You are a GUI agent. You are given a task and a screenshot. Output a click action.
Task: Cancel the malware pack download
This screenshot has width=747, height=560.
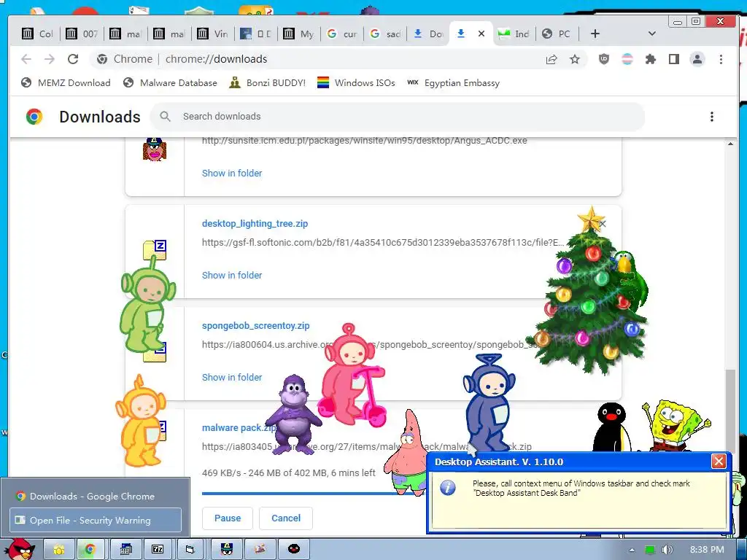pos(286,518)
